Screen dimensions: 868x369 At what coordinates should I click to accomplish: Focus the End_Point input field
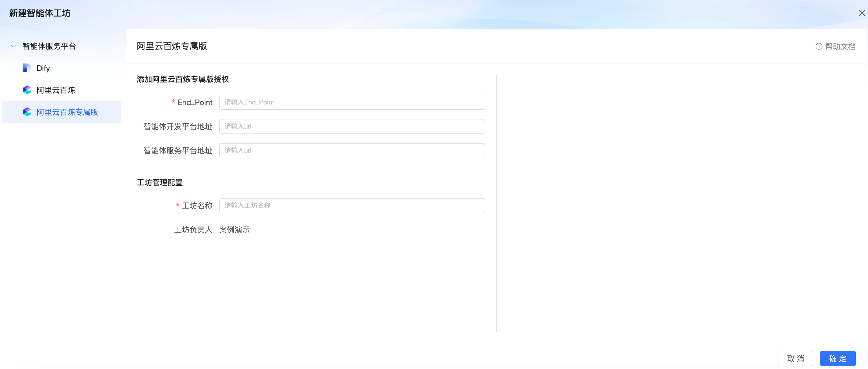[352, 102]
